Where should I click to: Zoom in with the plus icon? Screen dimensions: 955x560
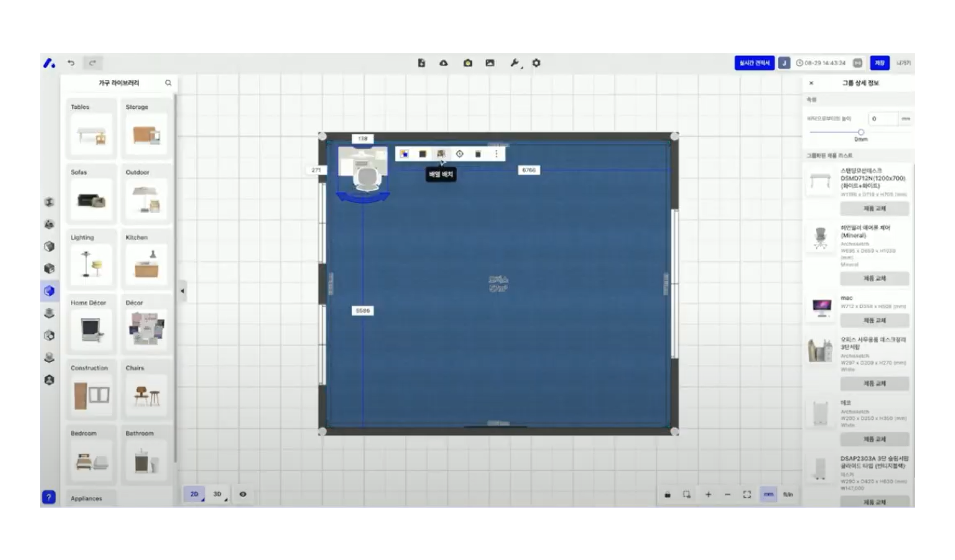(708, 494)
